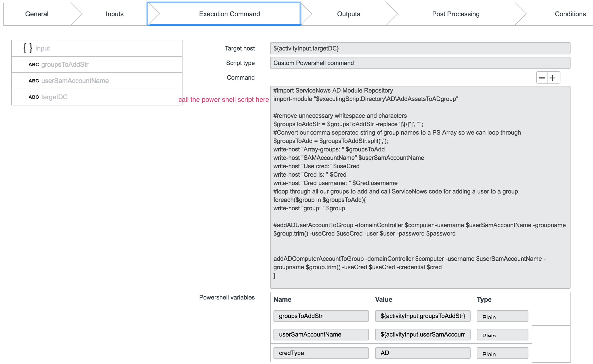Click the curly braces Input icon
The width and height of the screenshot is (593, 364).
pyautogui.click(x=28, y=48)
